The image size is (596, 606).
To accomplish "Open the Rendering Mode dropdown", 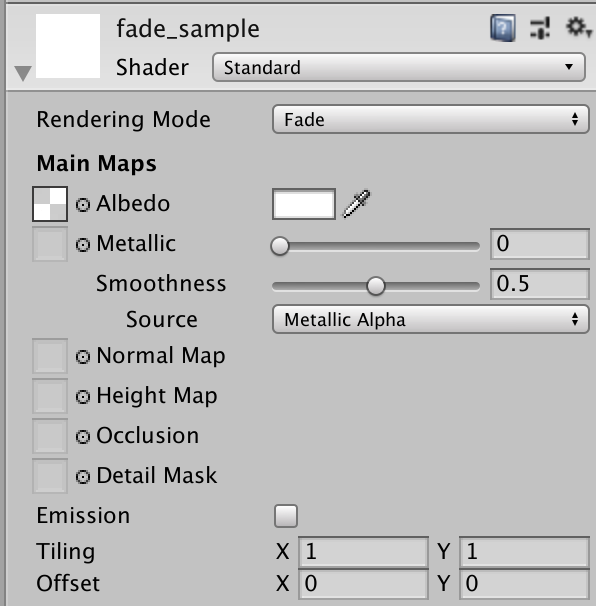I will click(431, 119).
